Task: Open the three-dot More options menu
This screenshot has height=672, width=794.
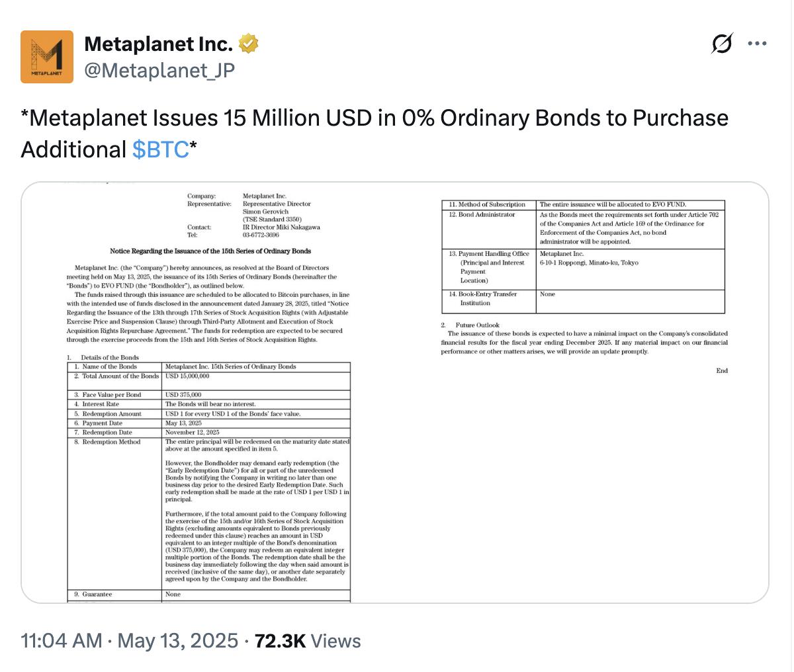Action: point(757,44)
